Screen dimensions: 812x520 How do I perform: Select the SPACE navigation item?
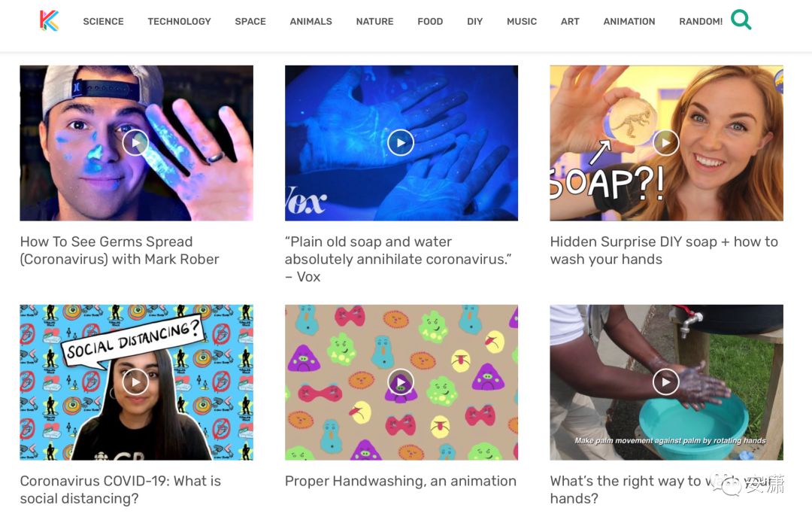pos(250,21)
